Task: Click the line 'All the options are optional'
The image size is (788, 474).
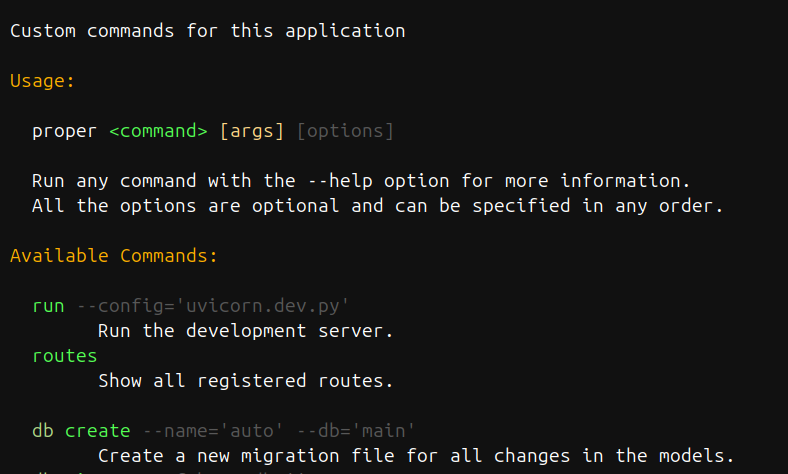Action: (x=377, y=206)
